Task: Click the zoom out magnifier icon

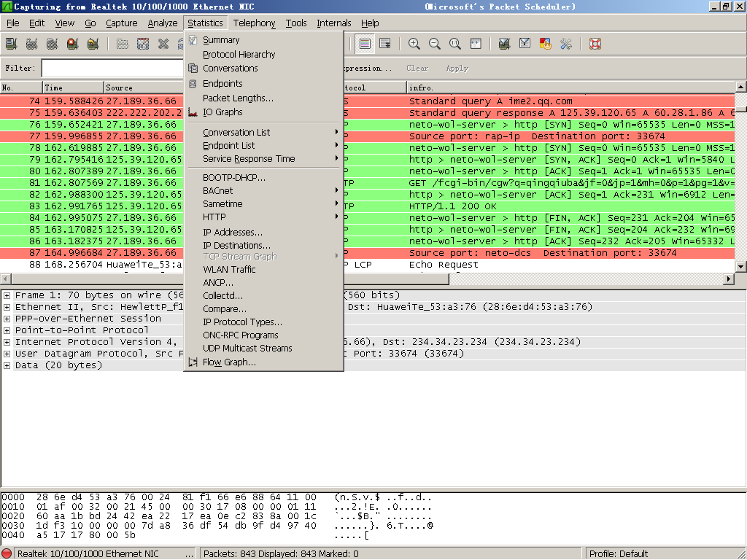Action: click(x=435, y=44)
